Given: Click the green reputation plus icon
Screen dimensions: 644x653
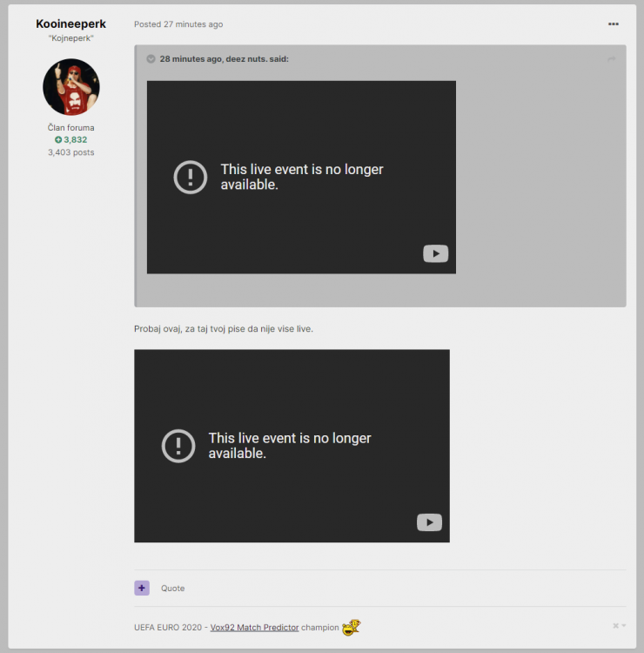Looking at the screenshot, I should coord(58,139).
